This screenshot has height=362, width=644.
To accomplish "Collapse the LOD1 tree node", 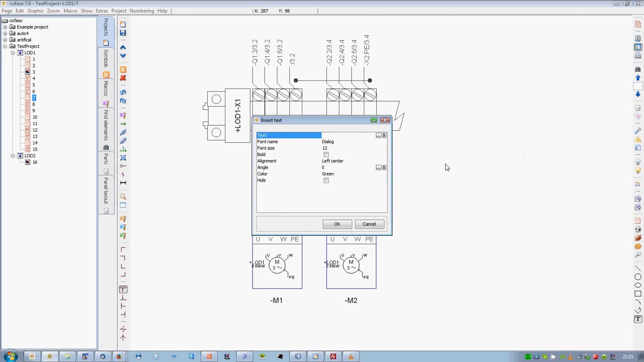I will tap(13, 53).
